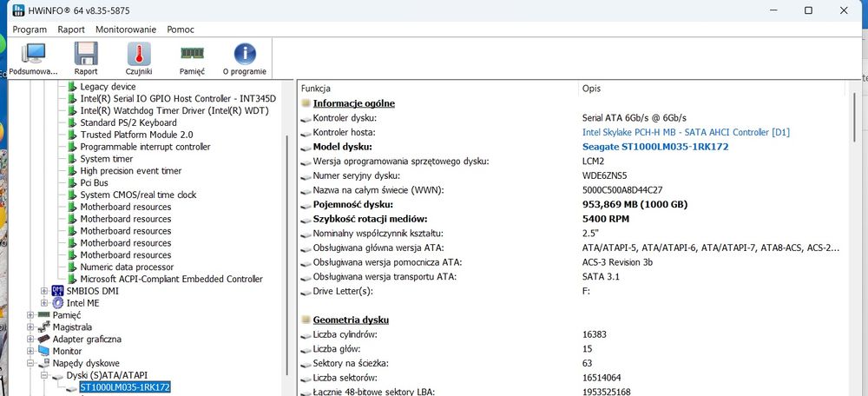Screen dimensions: 868x396
Task: Select High precision event timer item
Action: coord(131,170)
